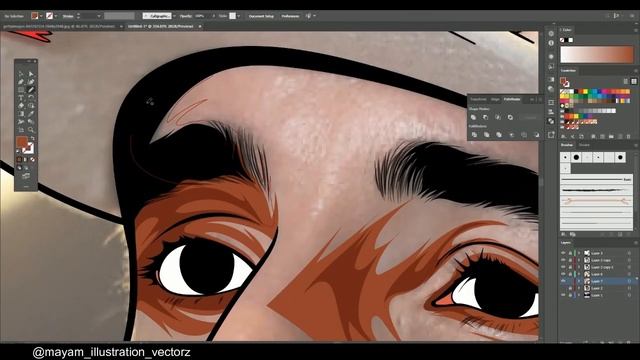Open the Color panel options menu
640x360 pixels.
tap(636, 30)
